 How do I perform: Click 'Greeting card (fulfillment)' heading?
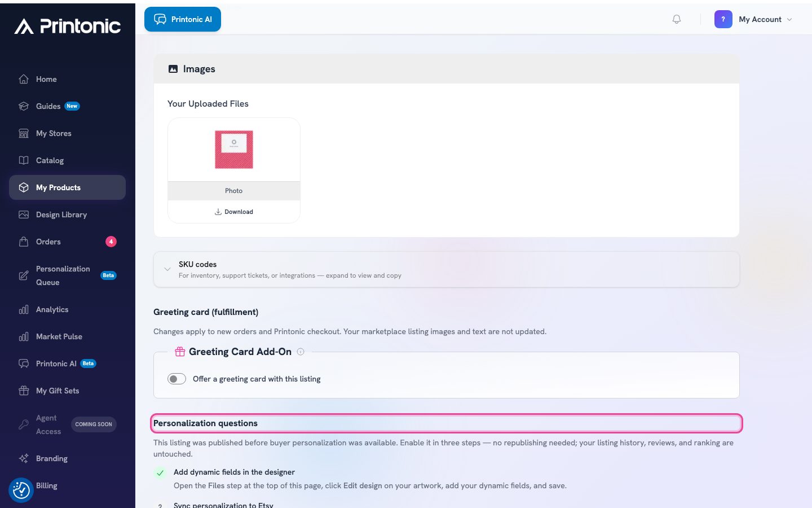tap(206, 312)
